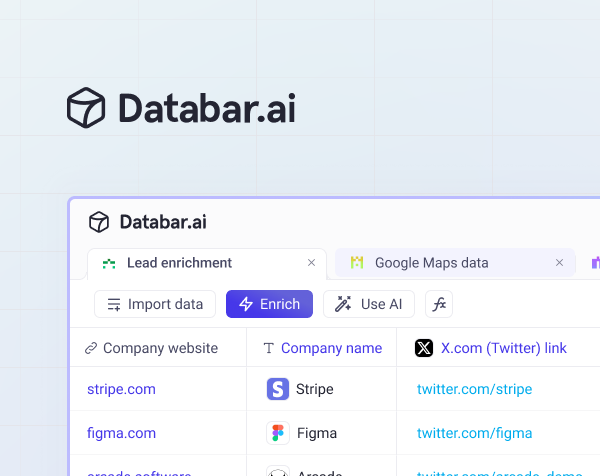Close the Lead enrichment tab

[311, 263]
